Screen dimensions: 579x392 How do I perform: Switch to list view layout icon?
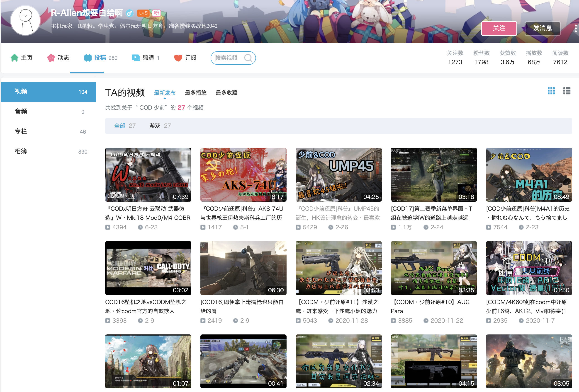(x=567, y=91)
